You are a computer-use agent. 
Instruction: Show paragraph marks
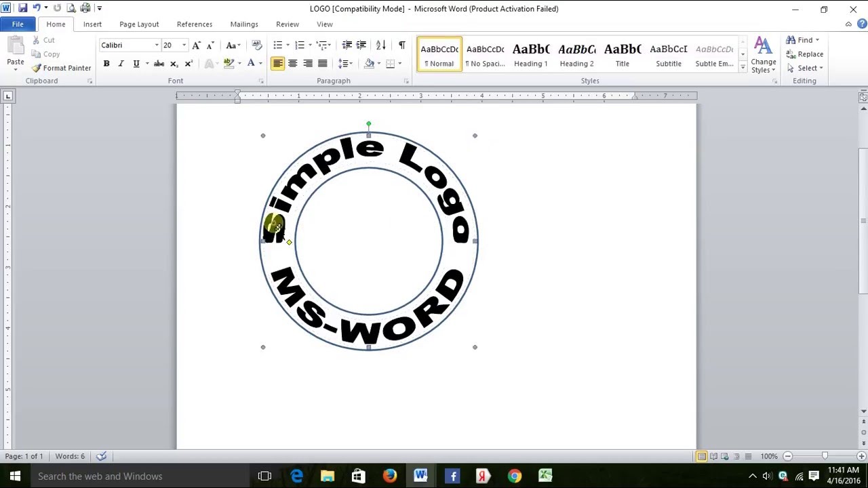pos(401,45)
